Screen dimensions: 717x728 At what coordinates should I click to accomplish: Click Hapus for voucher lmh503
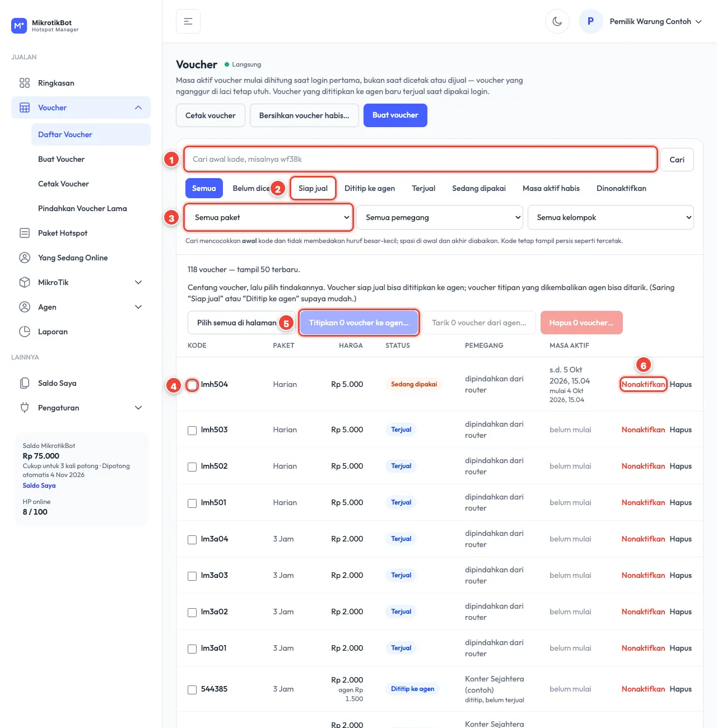pos(681,430)
